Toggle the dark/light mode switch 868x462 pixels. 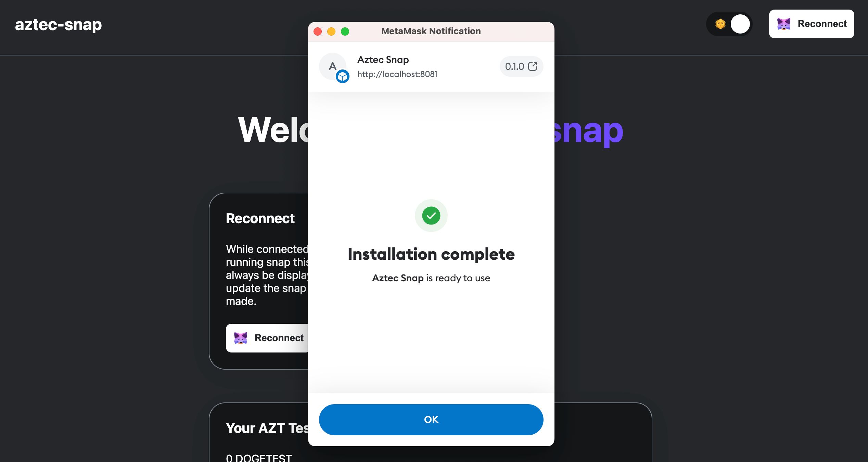(730, 24)
